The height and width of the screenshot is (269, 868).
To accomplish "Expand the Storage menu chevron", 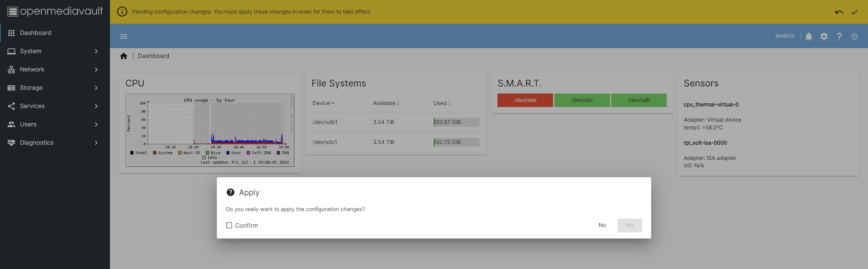I will click(96, 88).
